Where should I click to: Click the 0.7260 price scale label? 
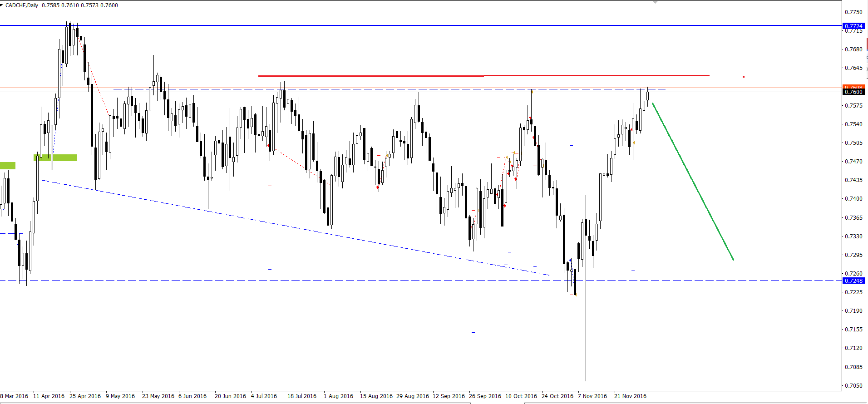853,274
